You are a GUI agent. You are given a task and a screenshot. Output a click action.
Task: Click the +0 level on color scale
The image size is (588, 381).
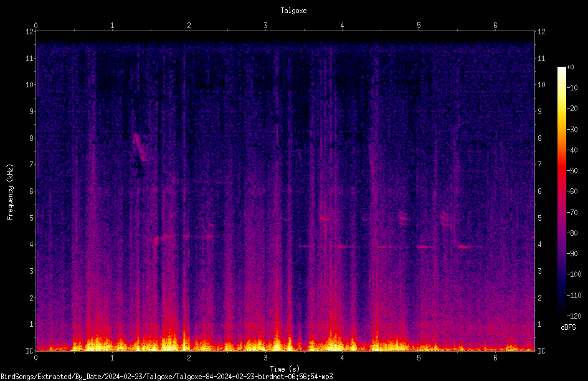click(570, 67)
